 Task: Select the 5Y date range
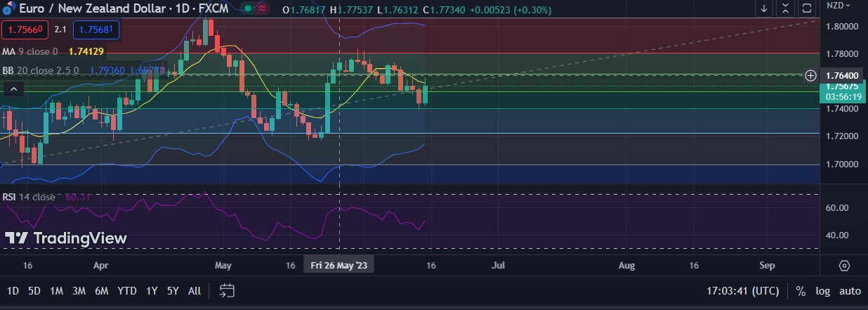tap(173, 290)
